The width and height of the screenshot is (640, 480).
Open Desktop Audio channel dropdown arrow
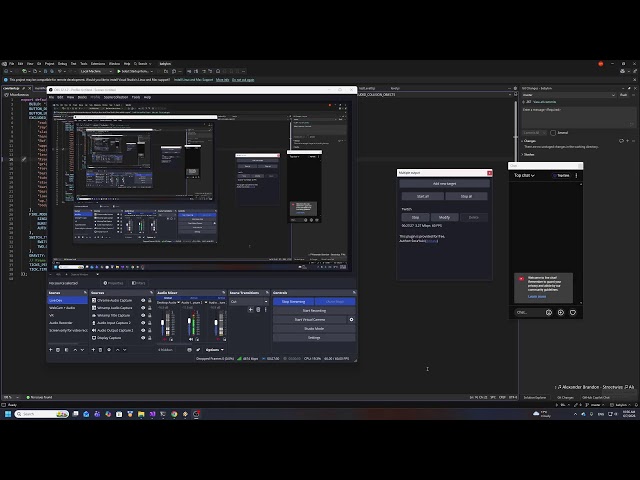(178, 302)
